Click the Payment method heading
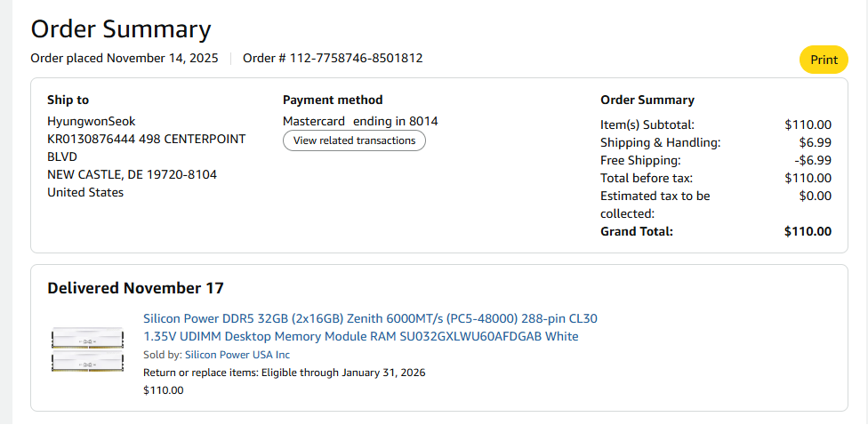Screen dimensions: 868x425 coord(333,100)
